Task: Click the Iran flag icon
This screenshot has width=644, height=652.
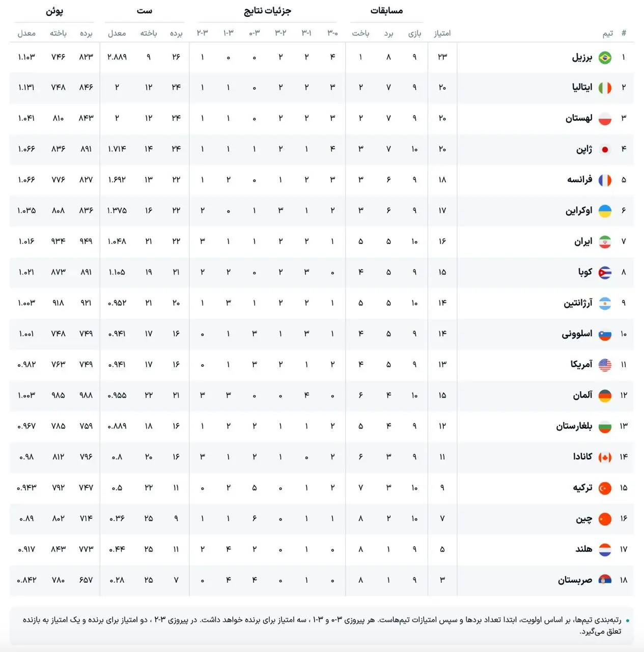Action: 605,242
